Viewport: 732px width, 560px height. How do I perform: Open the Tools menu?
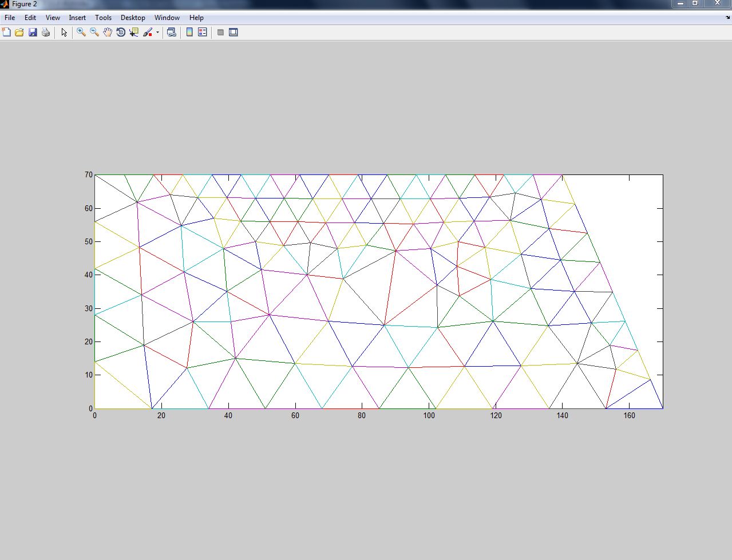click(103, 18)
